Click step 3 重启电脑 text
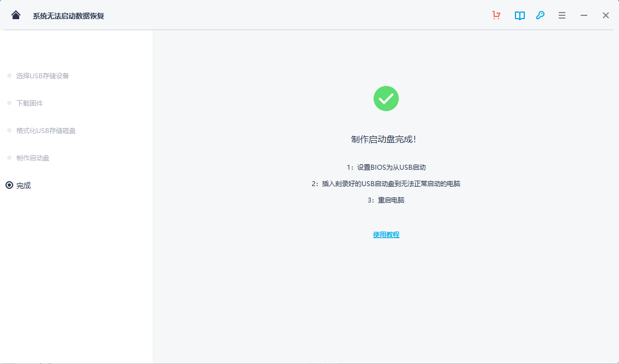This screenshot has width=619, height=364. click(x=386, y=200)
